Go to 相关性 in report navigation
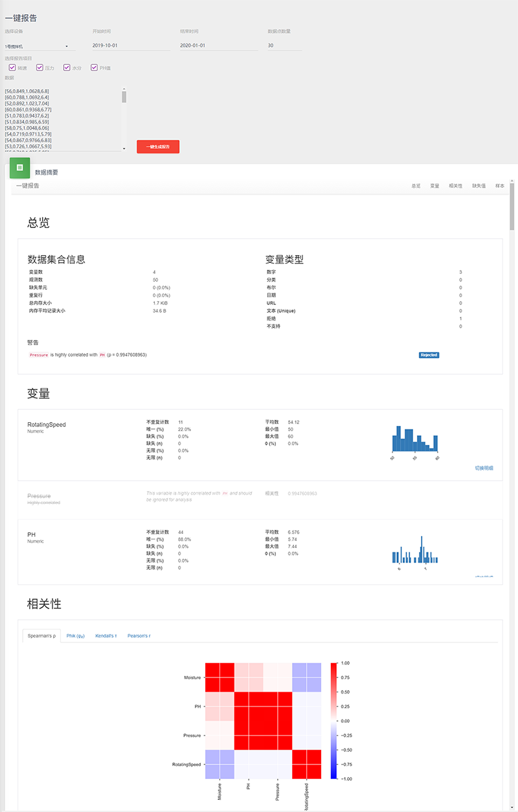This screenshot has height=812, width=518. (x=456, y=186)
